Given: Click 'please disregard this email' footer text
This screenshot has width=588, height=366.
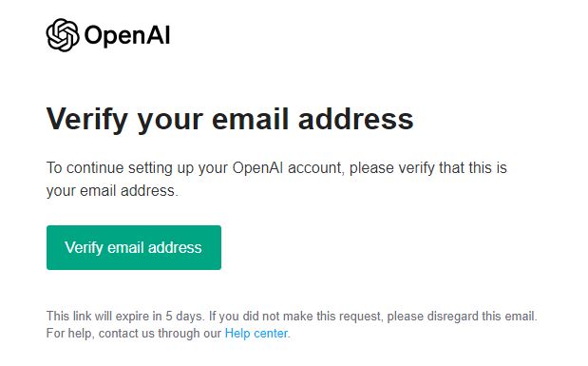Looking at the screenshot, I should pos(461,316).
